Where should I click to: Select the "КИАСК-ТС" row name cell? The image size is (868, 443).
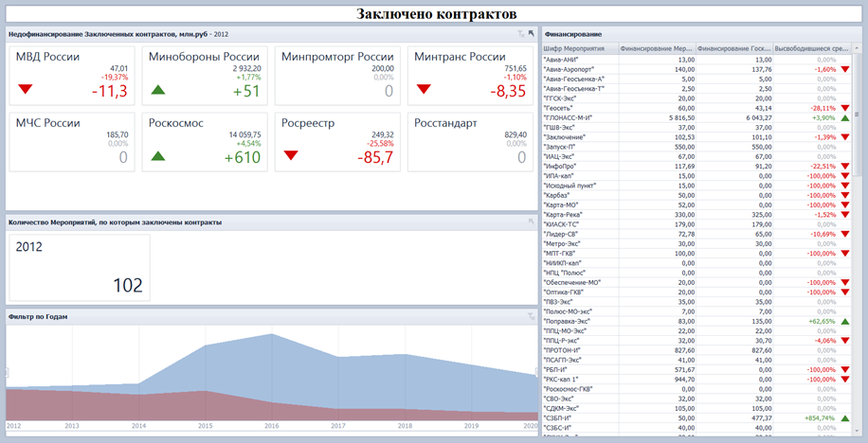pos(580,224)
